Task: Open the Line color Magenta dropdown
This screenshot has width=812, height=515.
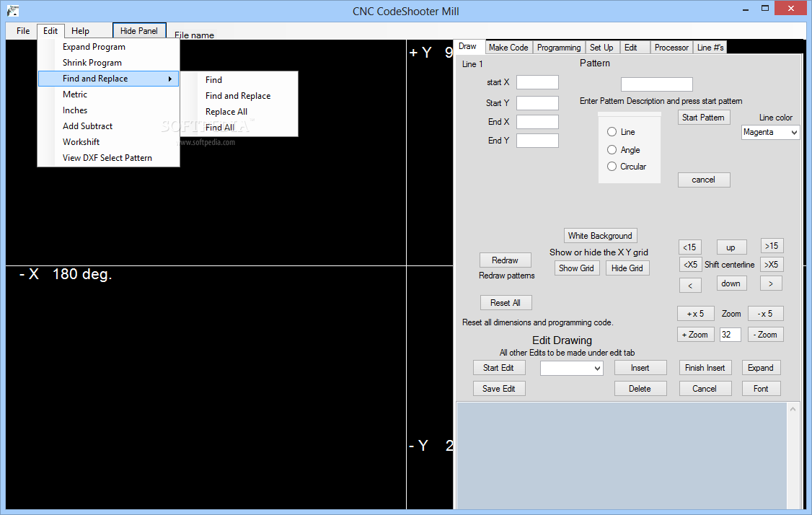Action: click(x=771, y=132)
